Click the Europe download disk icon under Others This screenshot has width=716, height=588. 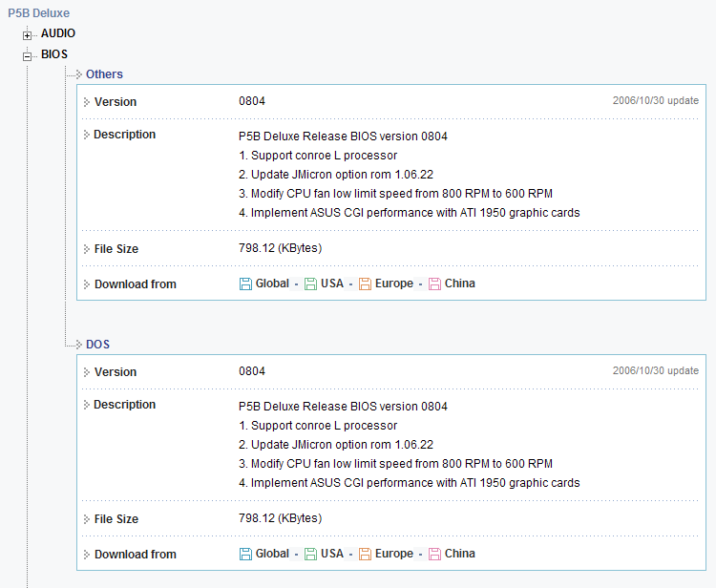click(x=365, y=283)
